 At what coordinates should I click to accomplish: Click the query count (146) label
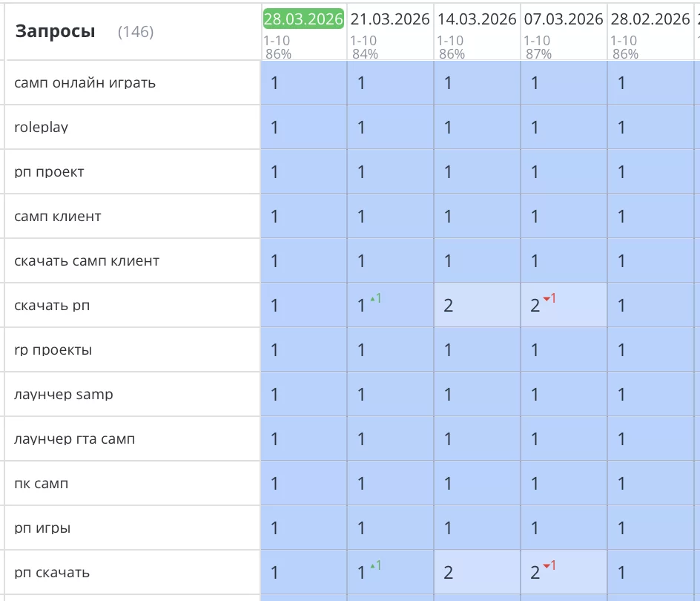[136, 32]
